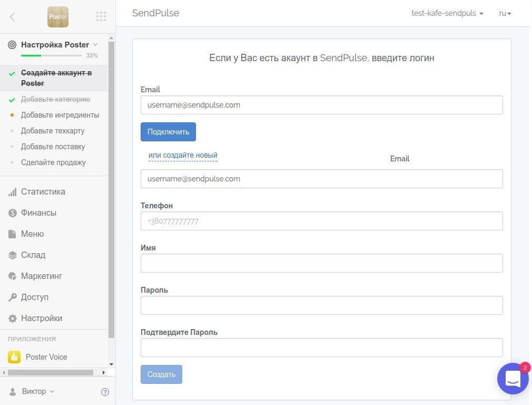Open the Склад section
The height and width of the screenshot is (405, 532).
[x=33, y=255]
